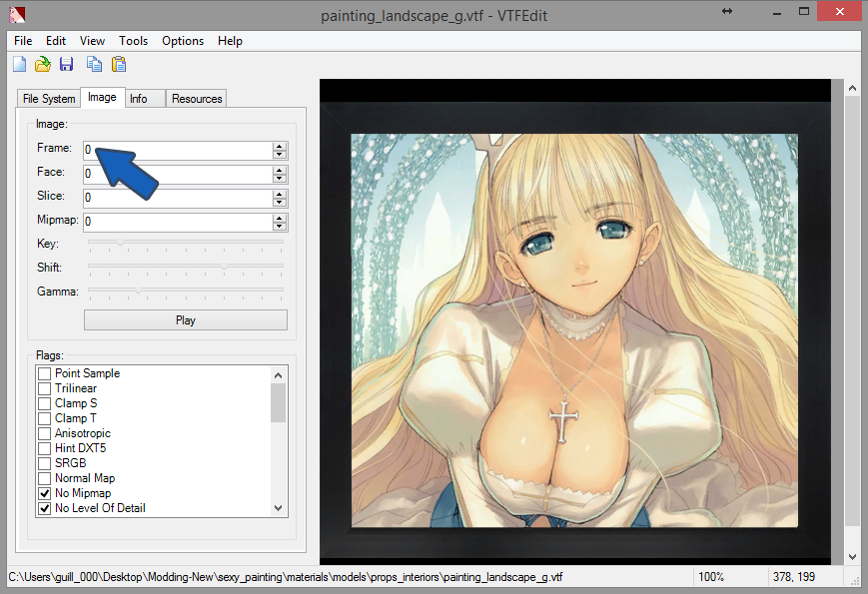Viewport: 868px width, 594px height.
Task: Increase the Slice value with up arrow
Action: (280, 194)
